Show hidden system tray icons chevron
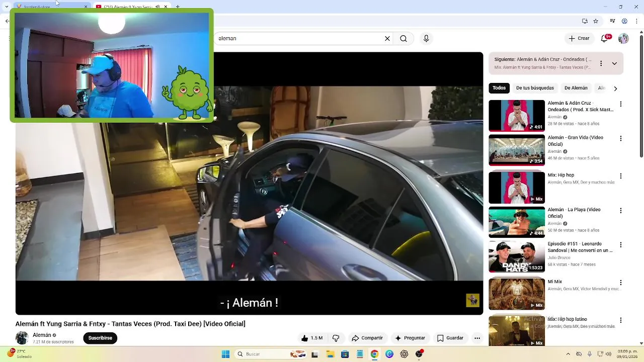 [x=568, y=354]
